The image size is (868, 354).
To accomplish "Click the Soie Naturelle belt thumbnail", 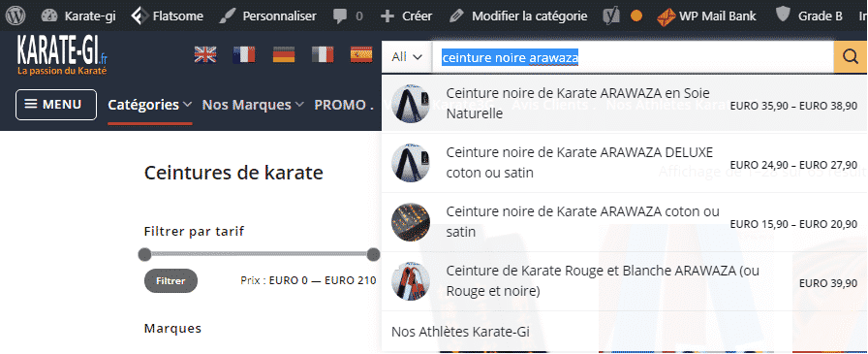I will click(410, 104).
